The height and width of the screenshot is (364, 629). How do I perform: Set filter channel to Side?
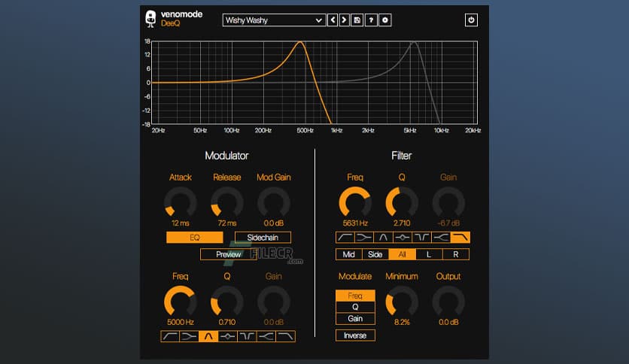coord(375,254)
